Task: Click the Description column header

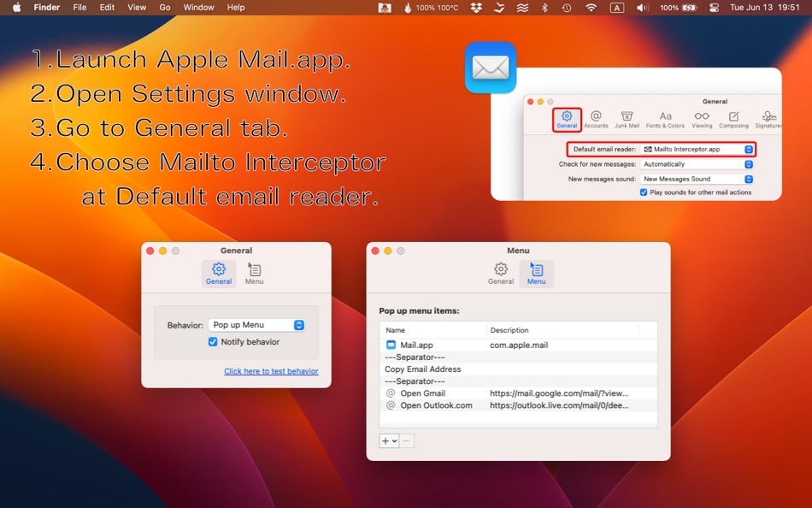Action: (x=563, y=330)
